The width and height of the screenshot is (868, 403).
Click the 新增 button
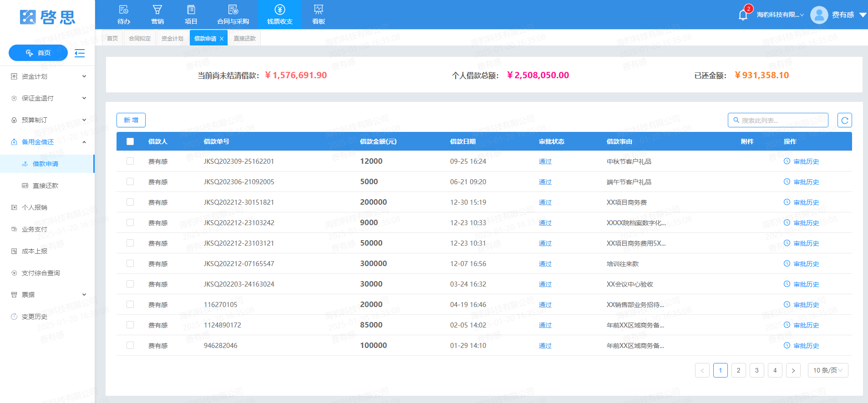click(x=131, y=120)
